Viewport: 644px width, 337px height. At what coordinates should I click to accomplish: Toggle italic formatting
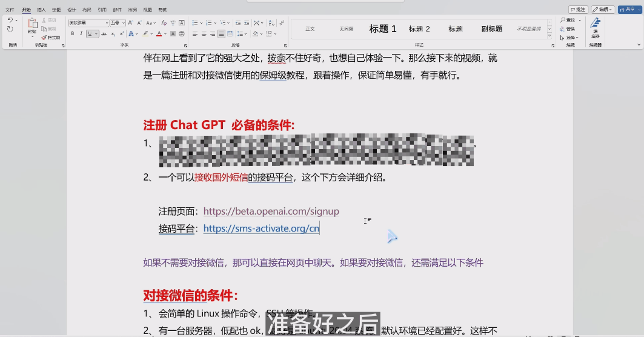click(81, 34)
